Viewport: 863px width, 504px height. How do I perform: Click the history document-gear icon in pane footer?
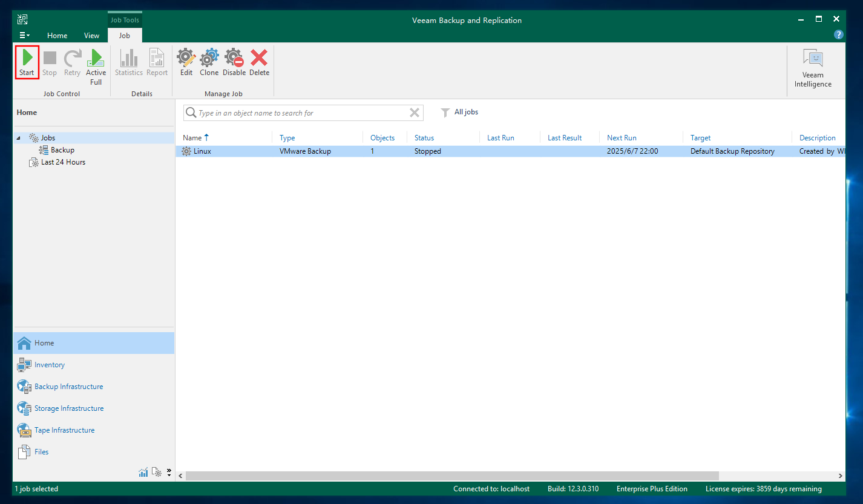157,472
